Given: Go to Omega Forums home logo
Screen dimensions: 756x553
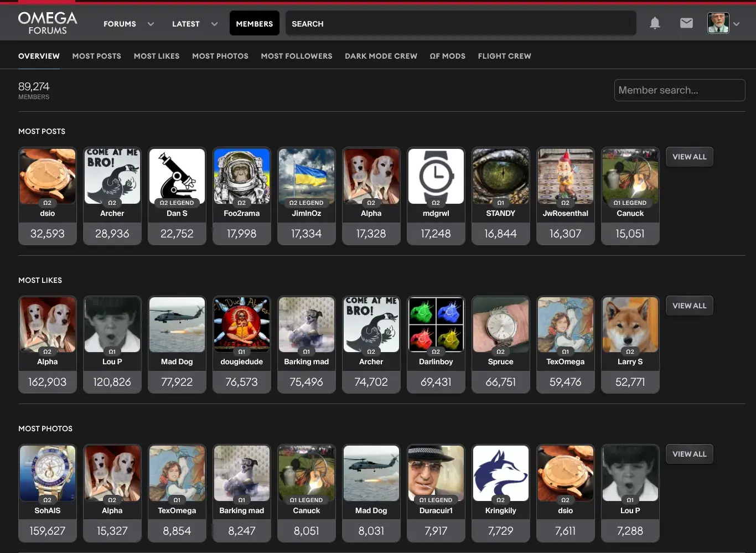Looking at the screenshot, I should coord(48,23).
